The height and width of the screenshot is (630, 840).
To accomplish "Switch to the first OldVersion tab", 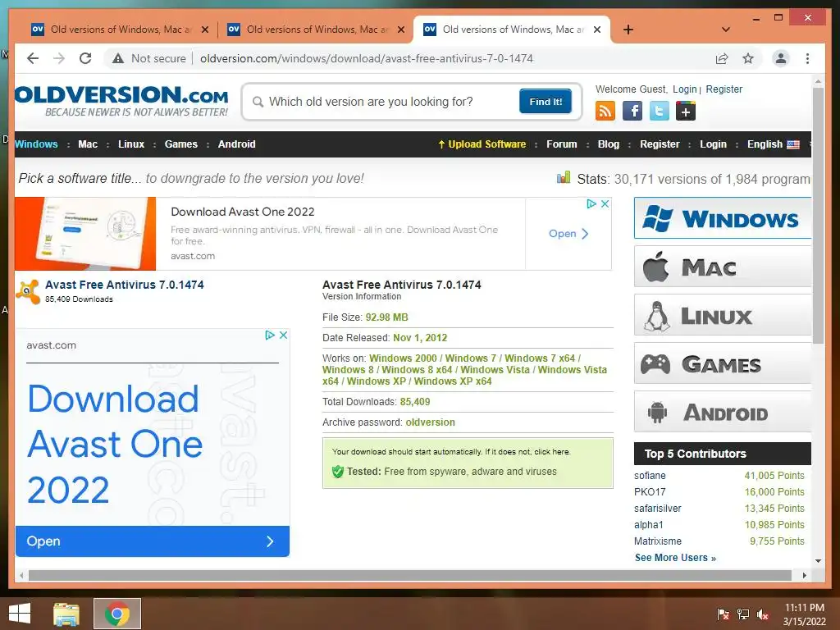I will [121, 30].
